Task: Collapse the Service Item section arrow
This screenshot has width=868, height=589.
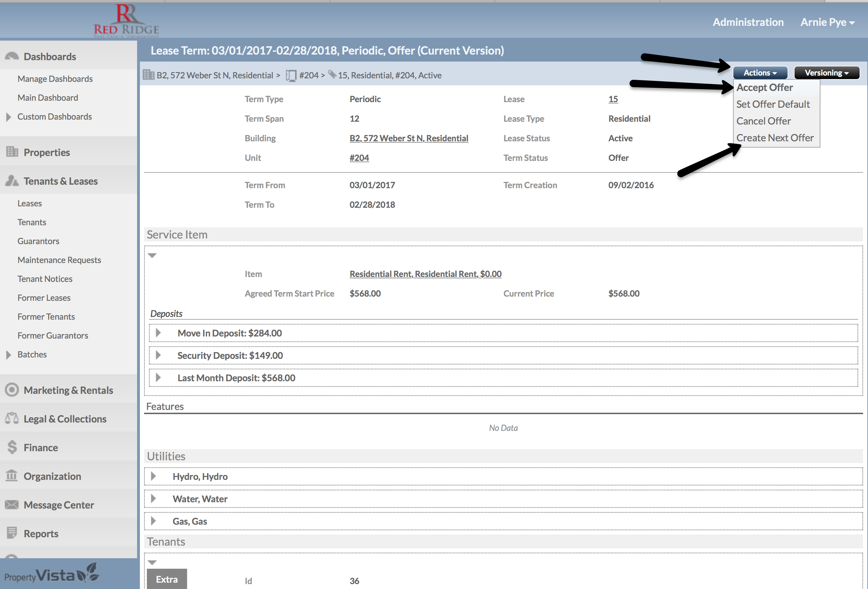Action: coord(152,255)
